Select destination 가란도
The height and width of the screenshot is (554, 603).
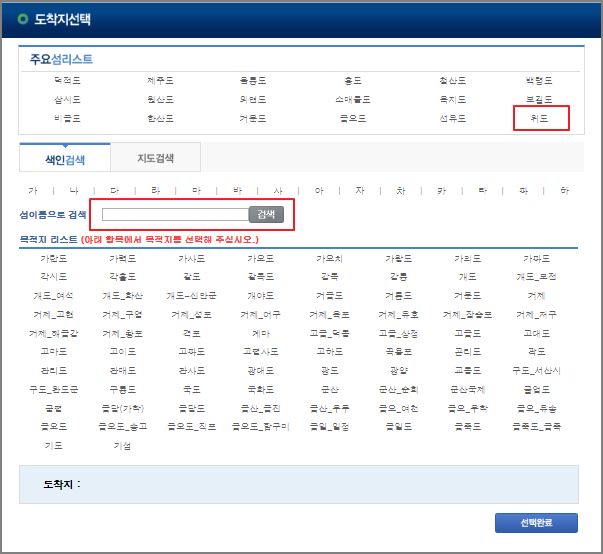coord(53,259)
